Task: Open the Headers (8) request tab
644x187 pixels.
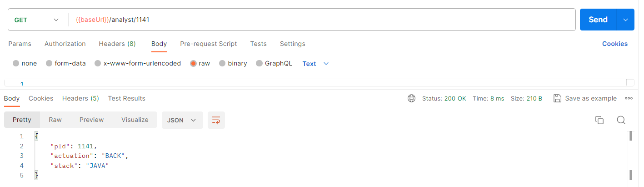Action: [117, 44]
